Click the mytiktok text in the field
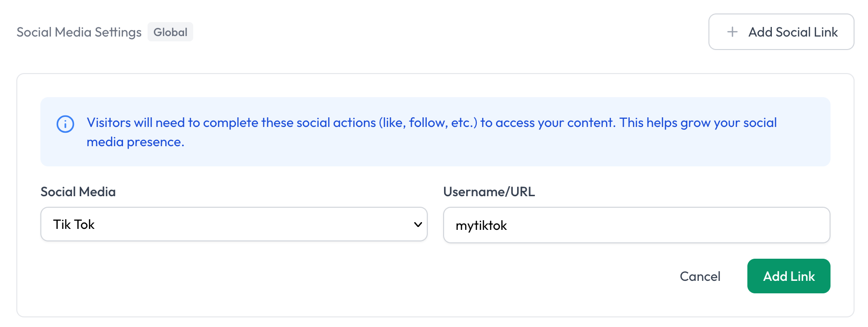The width and height of the screenshot is (868, 327). pyautogui.click(x=481, y=226)
